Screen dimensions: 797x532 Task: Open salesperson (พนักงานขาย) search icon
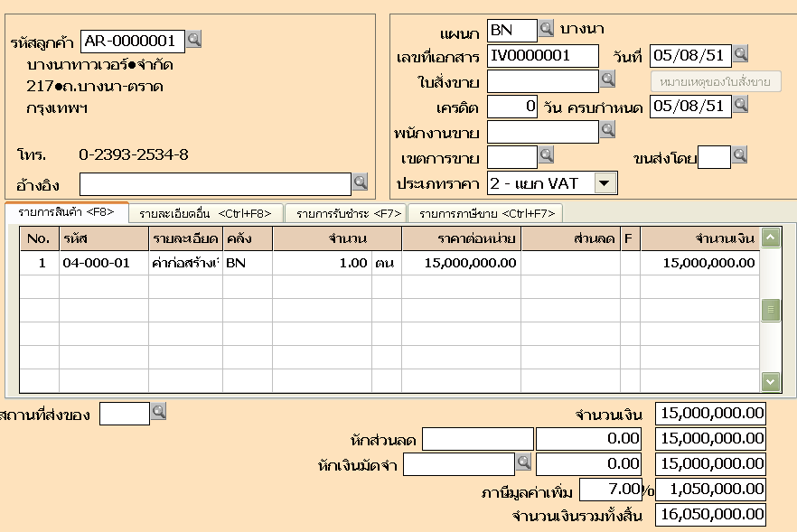608,131
